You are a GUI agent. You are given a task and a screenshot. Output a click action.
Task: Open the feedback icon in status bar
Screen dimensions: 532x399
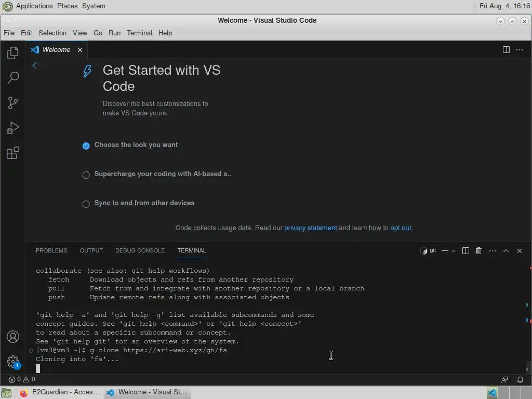504,380
